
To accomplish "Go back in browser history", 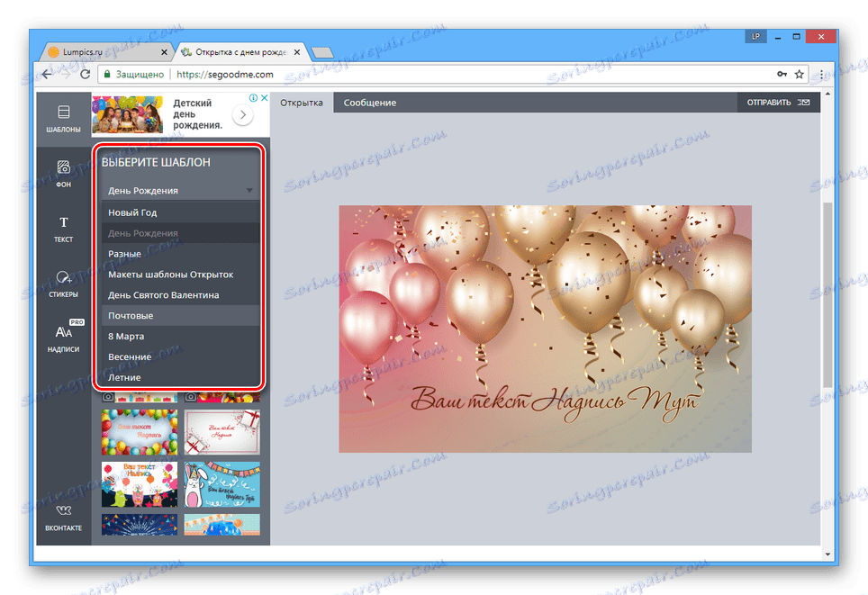I will (47, 74).
